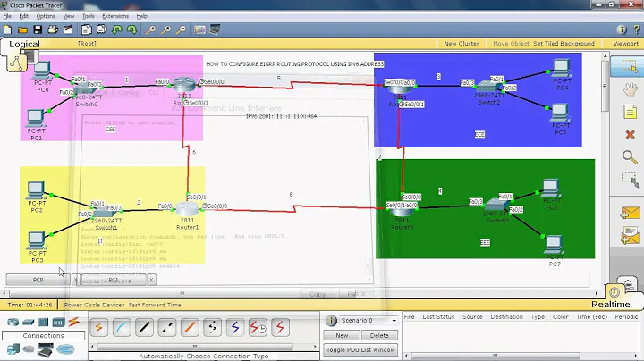Select Router1 device on canvas

point(187,209)
